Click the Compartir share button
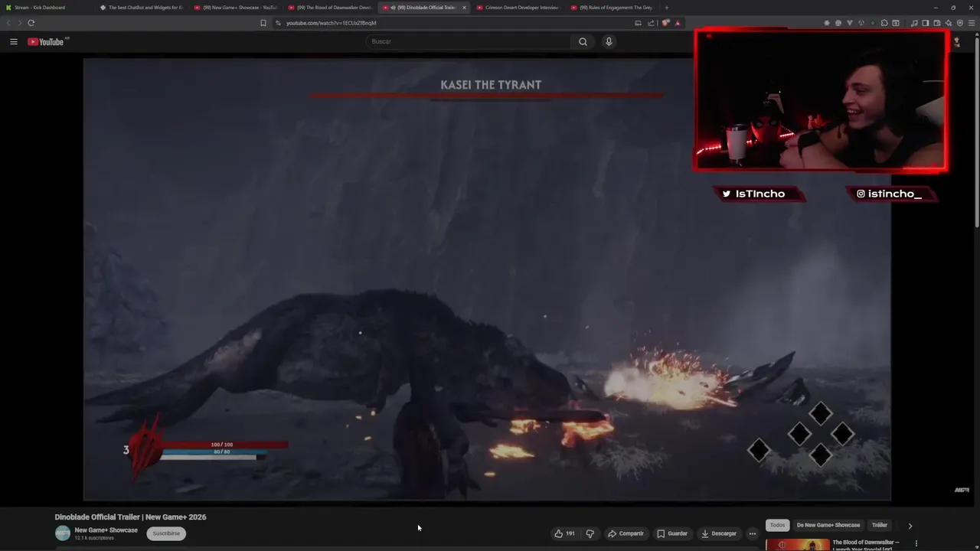The height and width of the screenshot is (551, 980). [x=626, y=533]
